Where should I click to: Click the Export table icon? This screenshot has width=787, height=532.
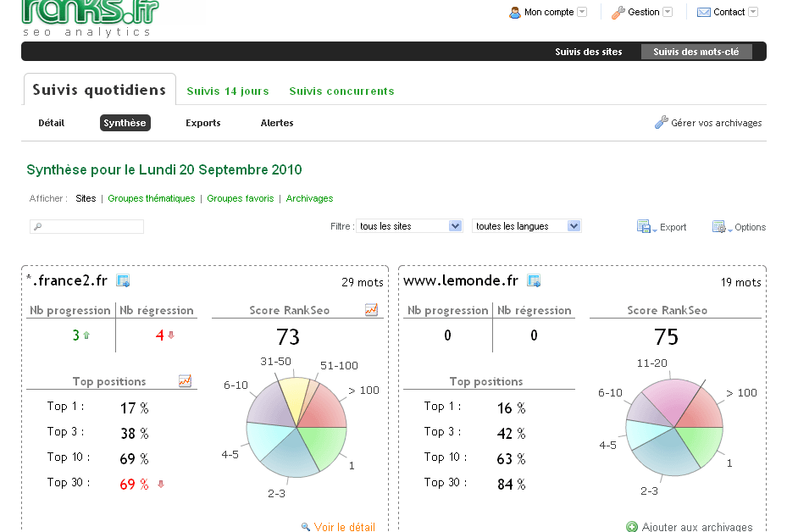(644, 226)
